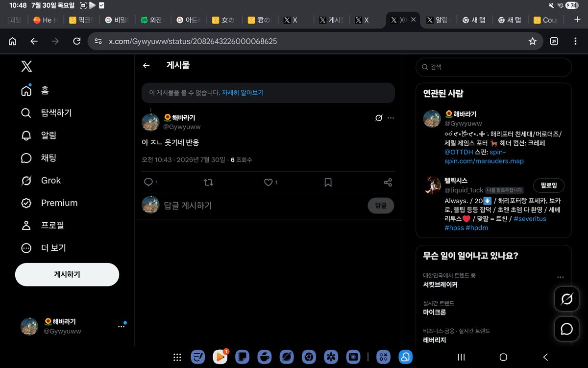The height and width of the screenshot is (368, 588).
Task: Open the #severitus hashtag
Action: click(x=530, y=219)
